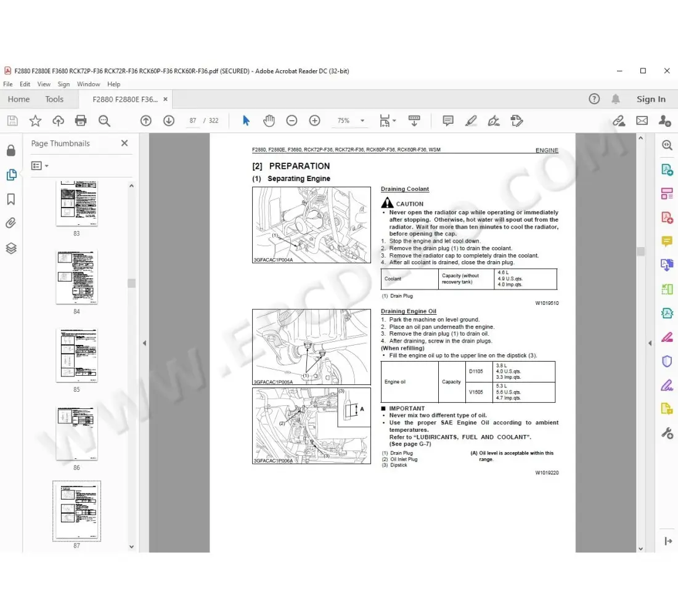This screenshot has width=678, height=616.
Task: Go to previous page arrow
Action: pyautogui.click(x=145, y=121)
